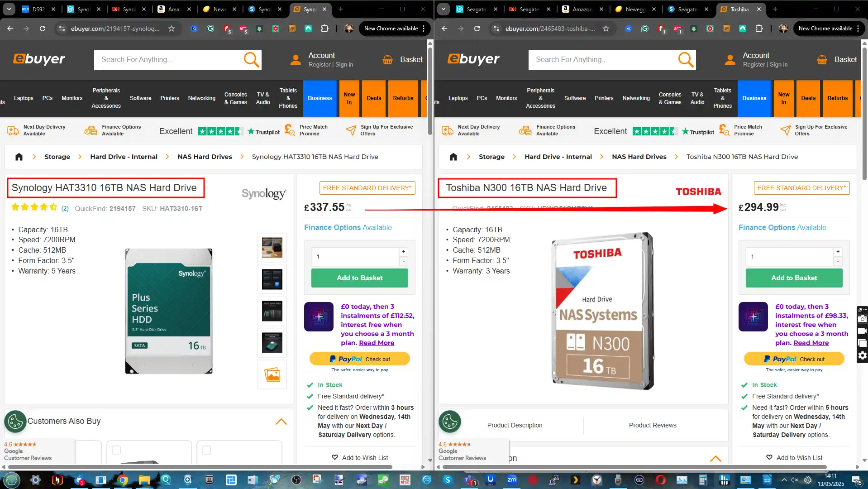Tick first checkbox in Customers Also Buy
Image resolution: width=868 pixels, height=489 pixels.
tap(116, 450)
